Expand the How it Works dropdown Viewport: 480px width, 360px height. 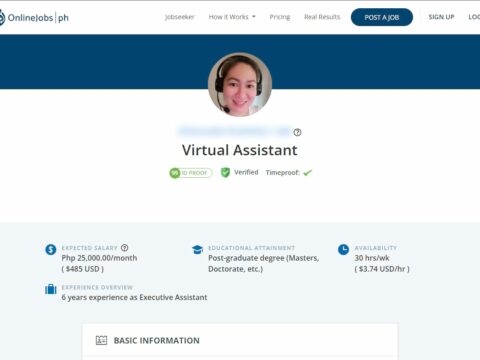[x=232, y=17]
